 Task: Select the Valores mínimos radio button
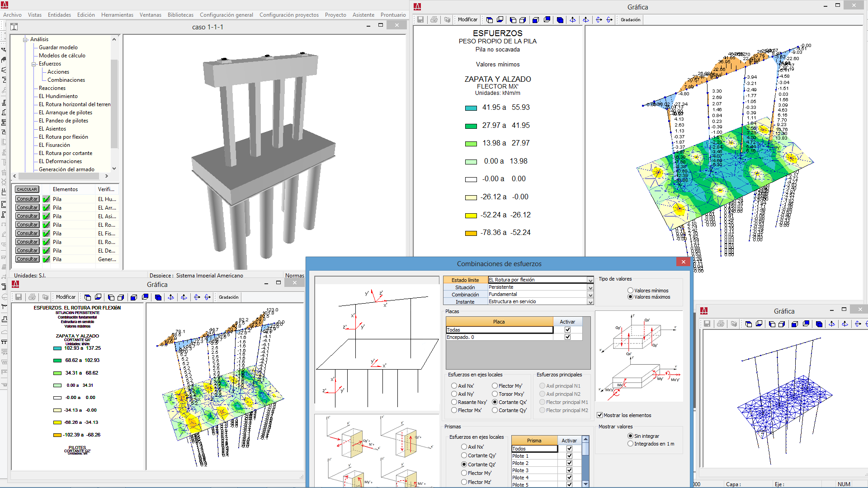point(630,291)
